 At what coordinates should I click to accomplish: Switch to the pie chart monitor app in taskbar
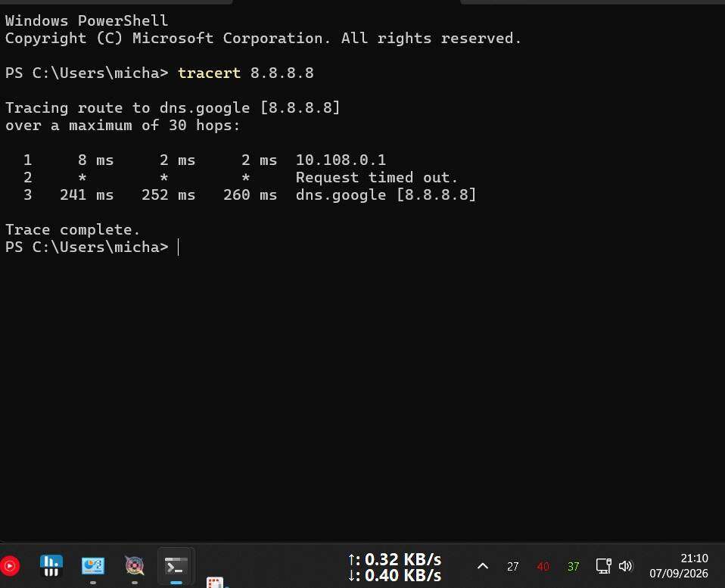(x=93, y=566)
